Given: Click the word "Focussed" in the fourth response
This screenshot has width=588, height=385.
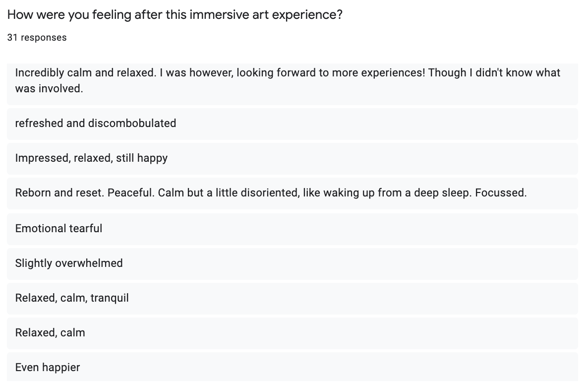Looking at the screenshot, I should click(500, 193).
